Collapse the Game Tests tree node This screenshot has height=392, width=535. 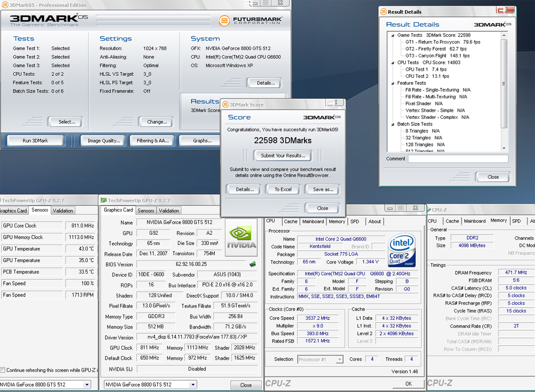coord(393,35)
